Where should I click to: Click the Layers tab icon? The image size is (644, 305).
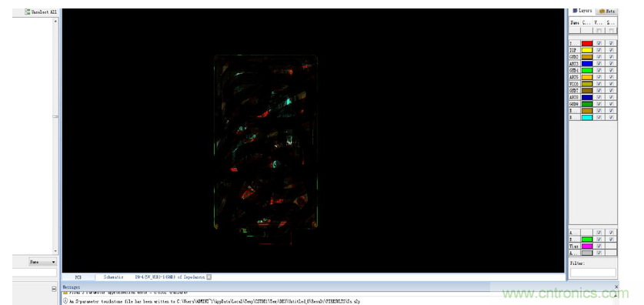tap(576, 11)
